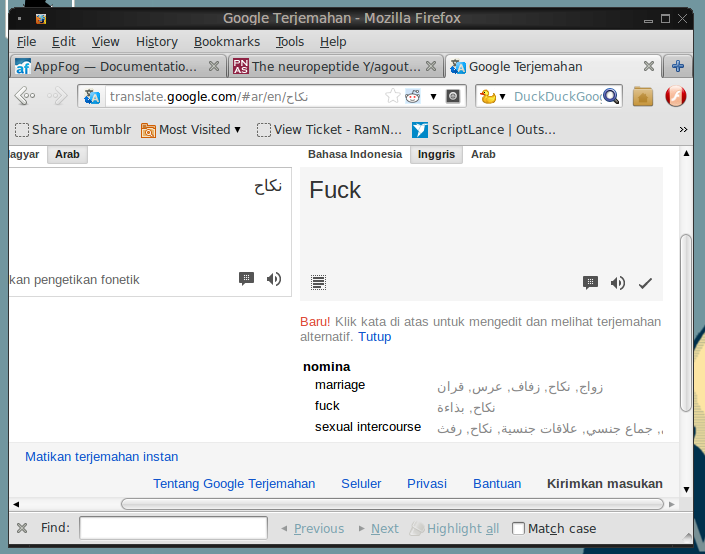Click the search magnifier icon
The height and width of the screenshot is (554, 705).
tap(611, 96)
